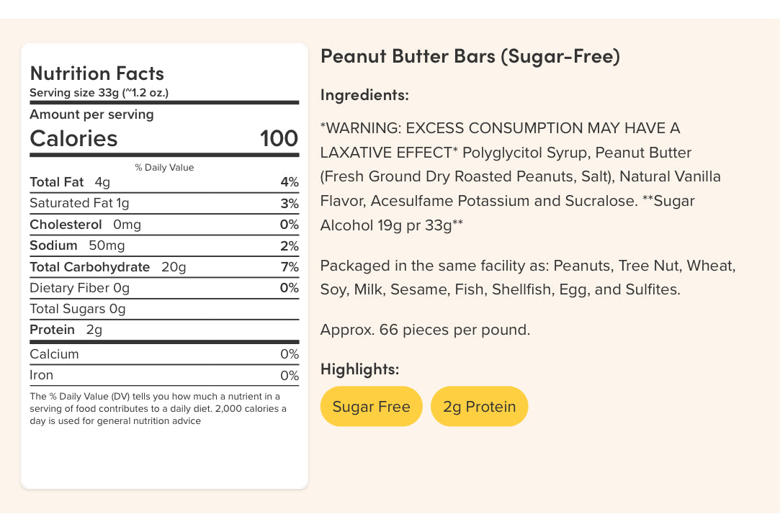Click the 2g Protein highlight badge
The height and width of the screenshot is (532, 780).
pyautogui.click(x=479, y=407)
